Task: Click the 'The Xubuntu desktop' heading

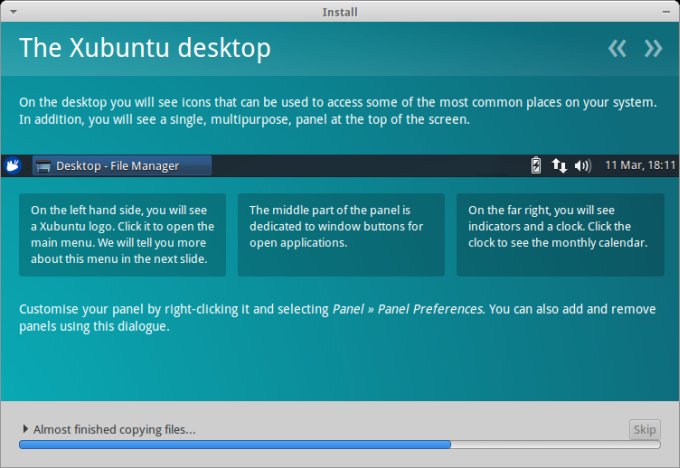Action: 145,48
